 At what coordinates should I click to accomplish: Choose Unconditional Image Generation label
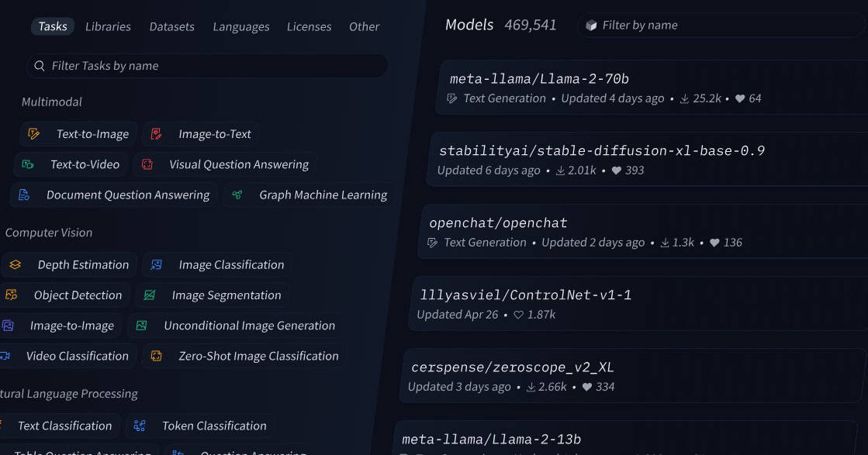(x=250, y=326)
